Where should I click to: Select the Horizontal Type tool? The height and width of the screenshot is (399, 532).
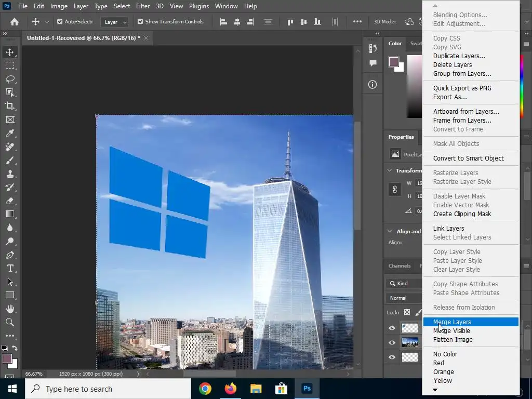(x=10, y=269)
